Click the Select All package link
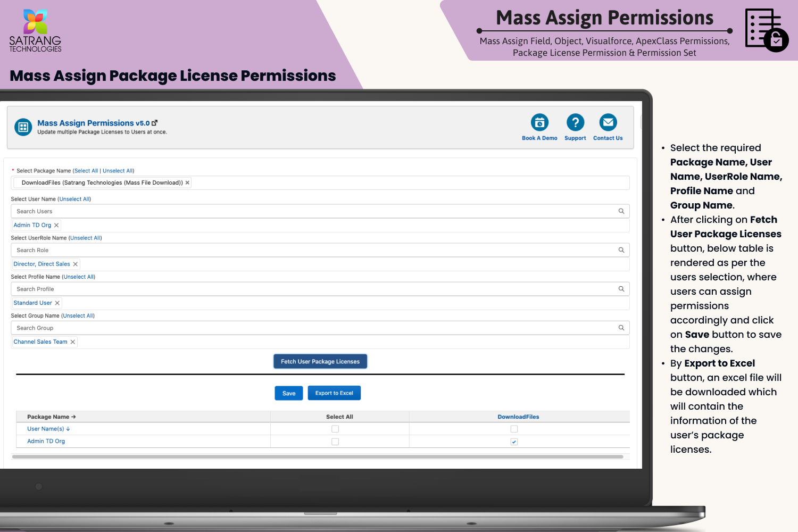 [86, 171]
